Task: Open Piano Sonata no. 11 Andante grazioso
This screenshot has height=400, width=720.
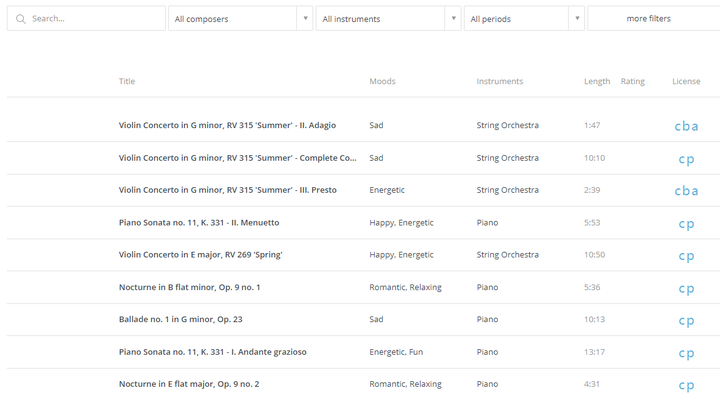Action: (212, 352)
